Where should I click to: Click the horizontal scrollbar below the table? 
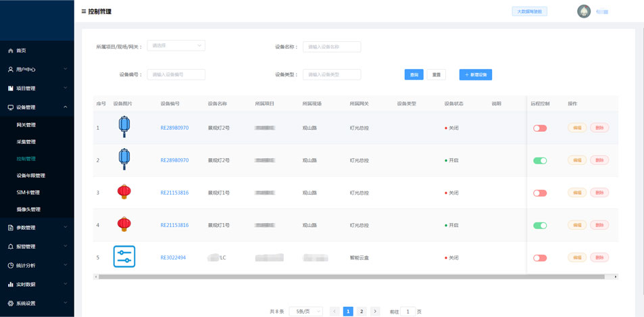351,276
